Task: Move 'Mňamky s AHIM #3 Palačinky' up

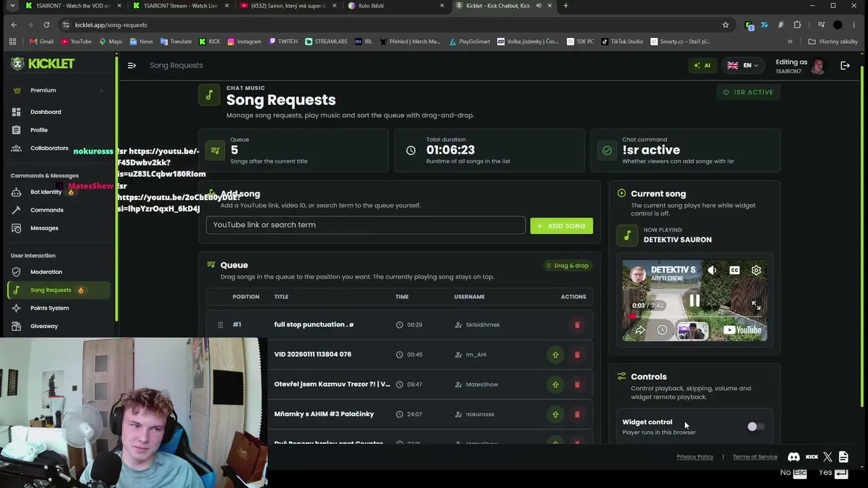Action: (x=555, y=414)
